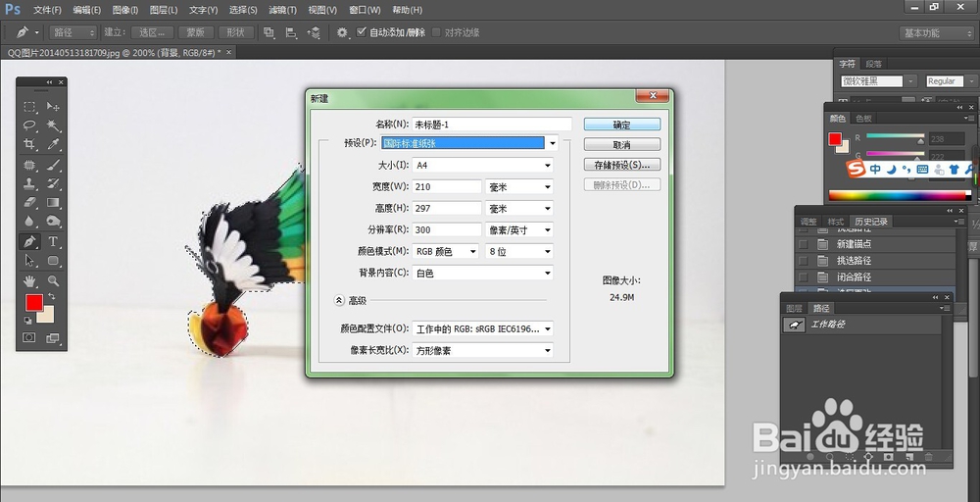The height and width of the screenshot is (502, 980).
Task: Open width unit 毫米 dropdown
Action: point(518,186)
